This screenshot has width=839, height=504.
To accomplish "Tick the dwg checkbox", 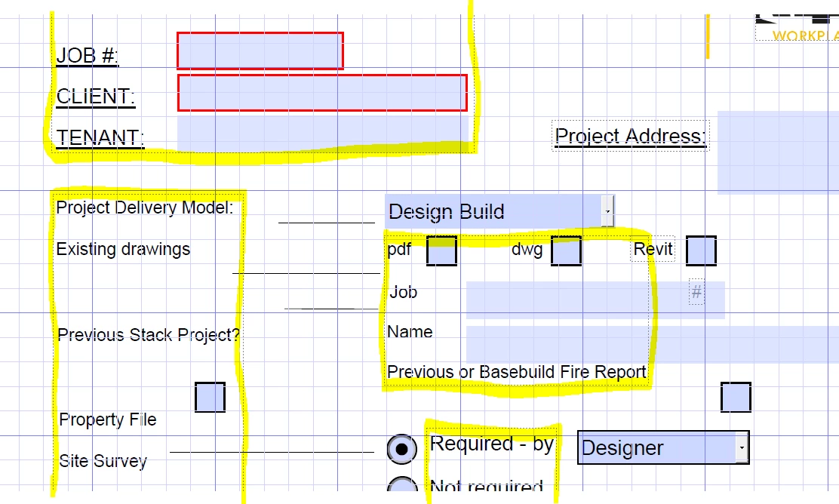I will (x=566, y=250).
